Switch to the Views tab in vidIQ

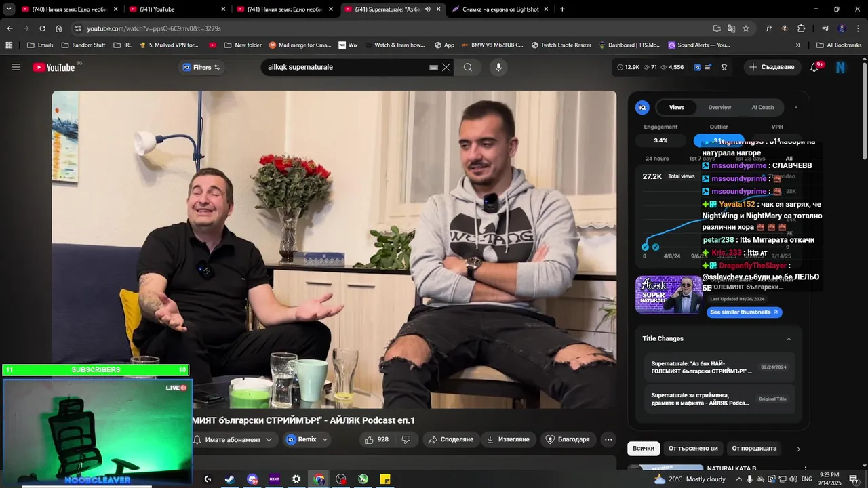[x=677, y=107]
